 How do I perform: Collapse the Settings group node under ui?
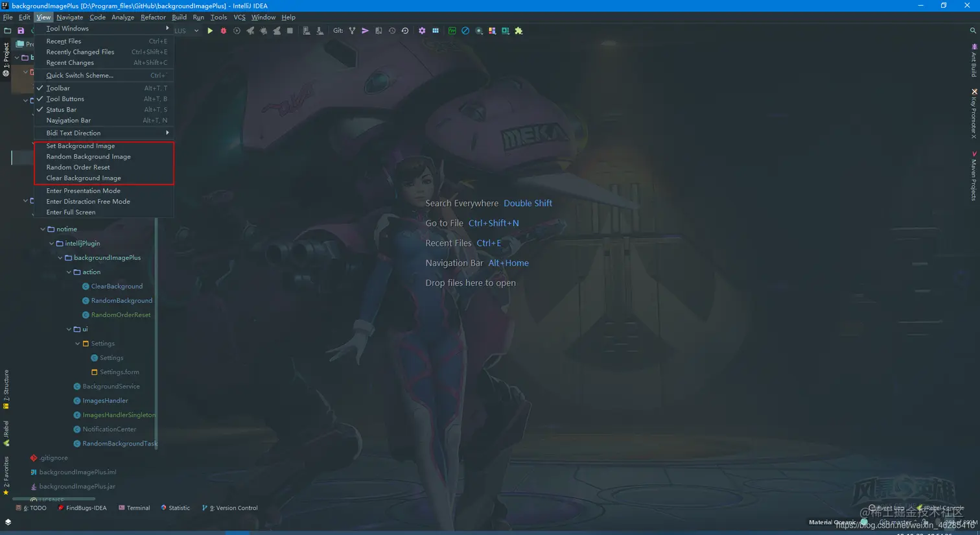point(78,343)
